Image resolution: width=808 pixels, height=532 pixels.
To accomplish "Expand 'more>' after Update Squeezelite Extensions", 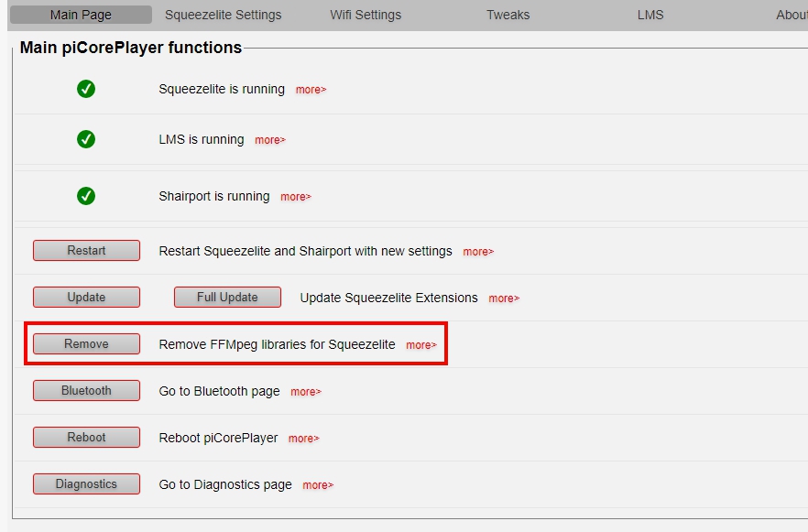I will [504, 299].
